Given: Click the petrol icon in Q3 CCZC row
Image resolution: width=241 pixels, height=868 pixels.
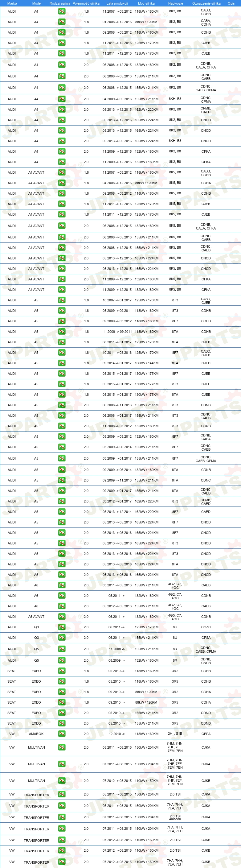Looking at the screenshot, I should (62, 627).
